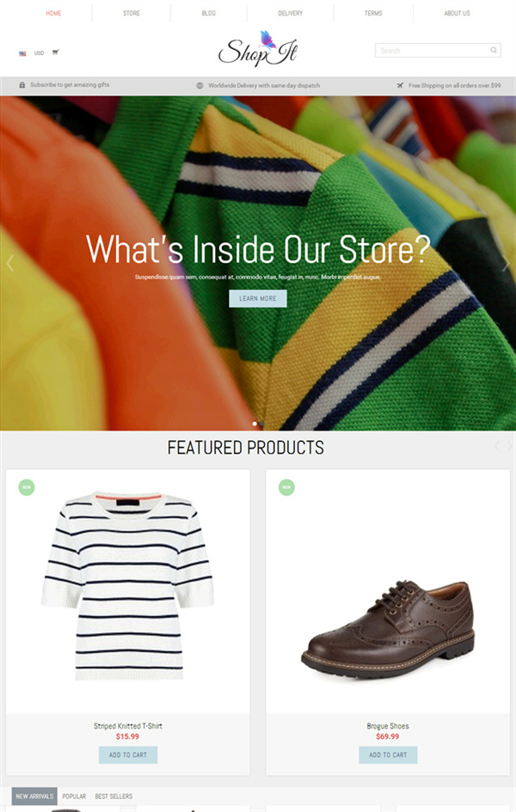Viewport: 516px width, 812px height.
Task: Click the US flag language icon
Action: 22,53
